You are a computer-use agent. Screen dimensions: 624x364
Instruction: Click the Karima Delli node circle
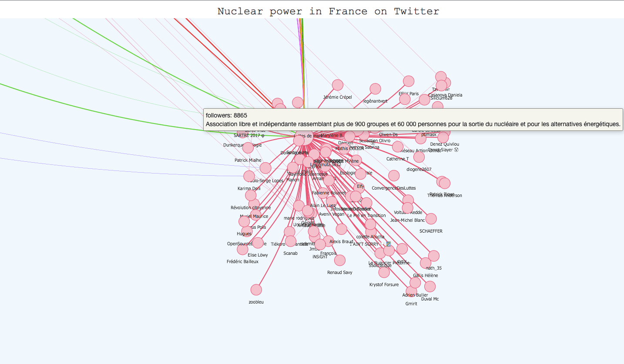click(249, 176)
